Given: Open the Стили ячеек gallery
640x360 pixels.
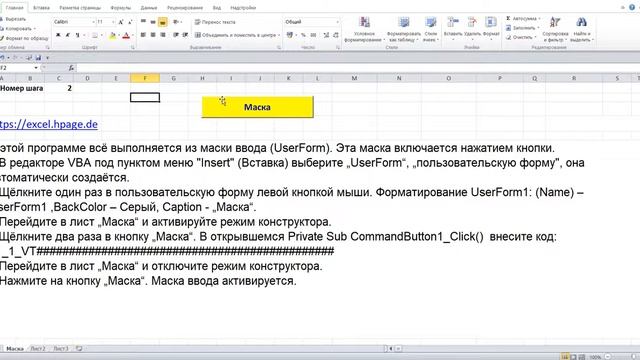Looking at the screenshot, I should pyautogui.click(x=431, y=29).
